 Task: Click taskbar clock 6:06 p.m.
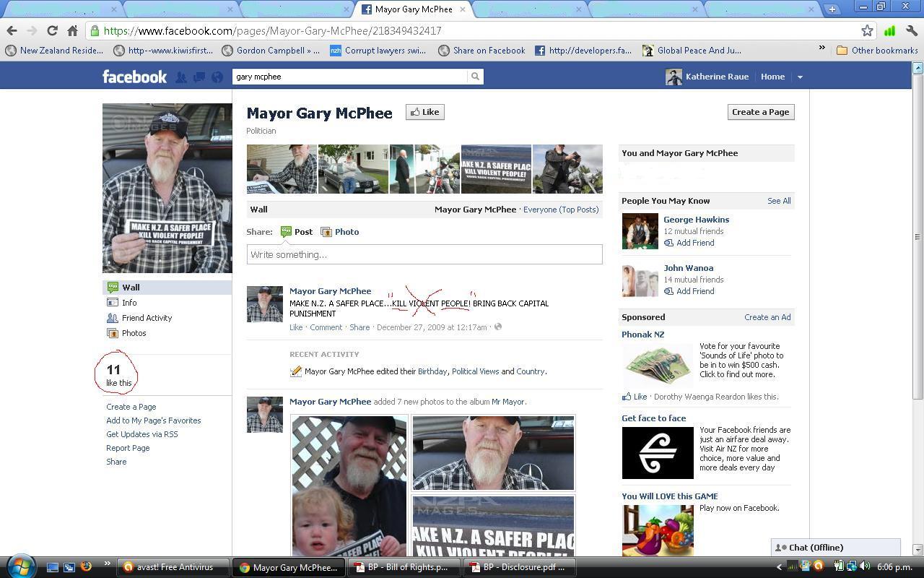tap(894, 567)
